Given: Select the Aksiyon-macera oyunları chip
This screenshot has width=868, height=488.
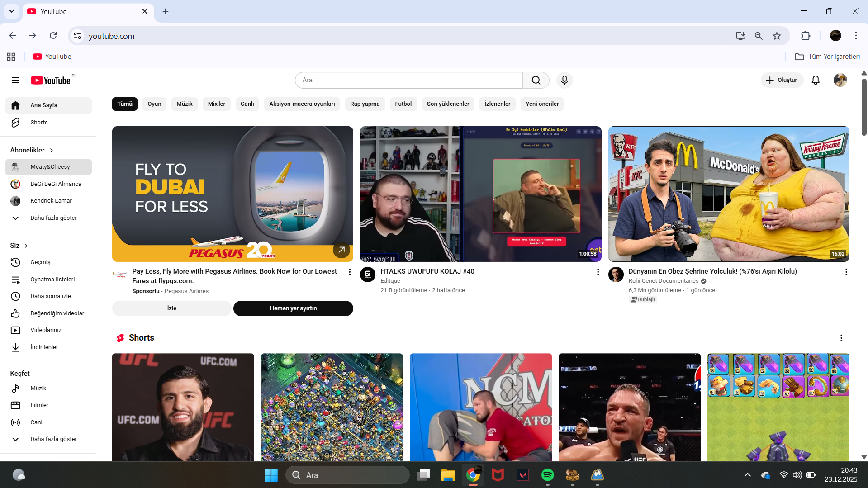Looking at the screenshot, I should [302, 104].
